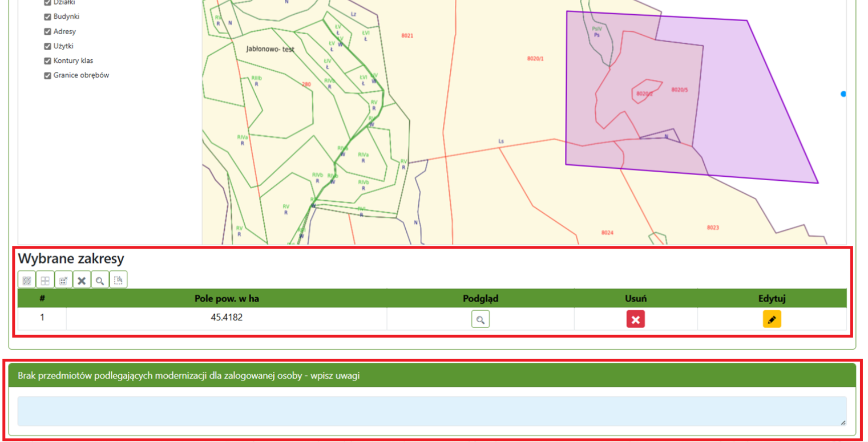Click parcel 8021 label on the map
This screenshot has height=442, width=868.
[407, 35]
